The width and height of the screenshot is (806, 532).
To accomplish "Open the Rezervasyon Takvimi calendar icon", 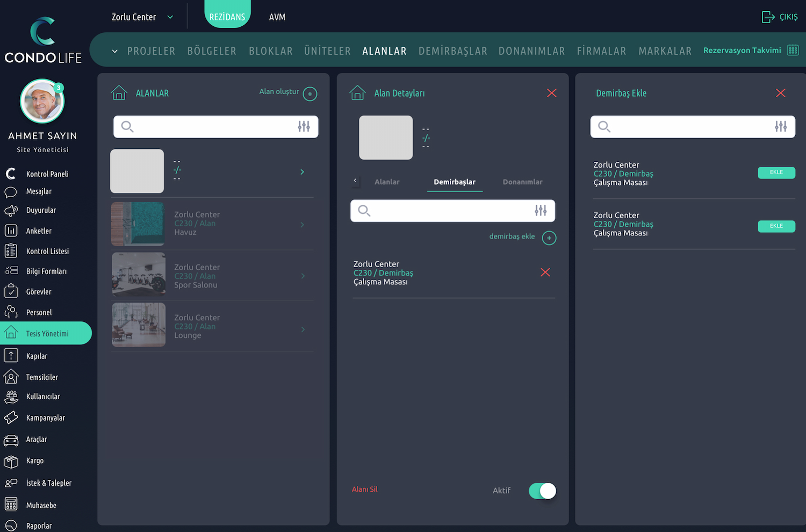I will click(x=793, y=50).
